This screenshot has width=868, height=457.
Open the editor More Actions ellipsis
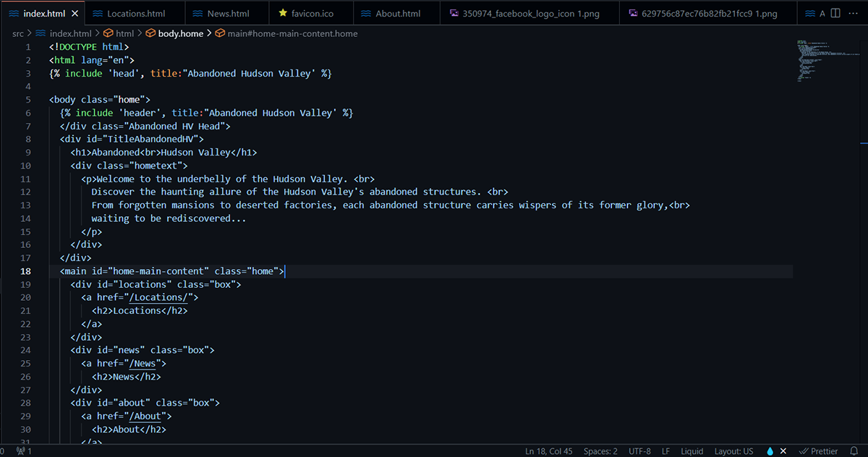(x=853, y=13)
